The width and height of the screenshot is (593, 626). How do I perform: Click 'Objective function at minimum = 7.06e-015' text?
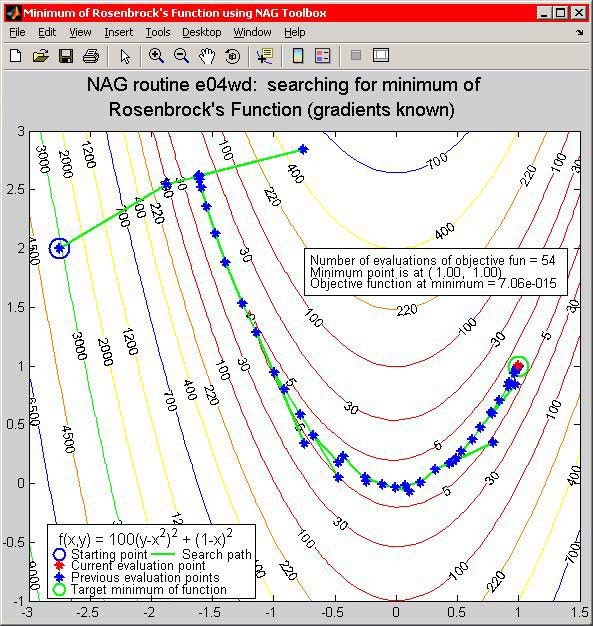pos(433,283)
